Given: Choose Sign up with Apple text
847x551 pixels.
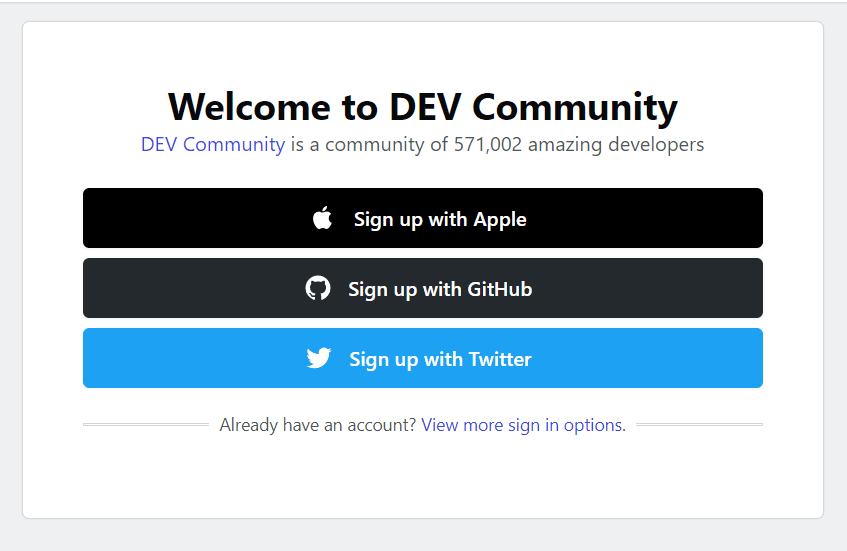Looking at the screenshot, I should click(440, 219).
